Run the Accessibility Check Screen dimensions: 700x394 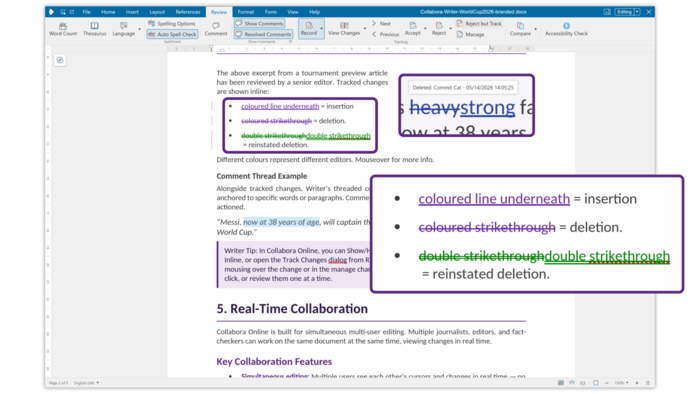(x=566, y=29)
